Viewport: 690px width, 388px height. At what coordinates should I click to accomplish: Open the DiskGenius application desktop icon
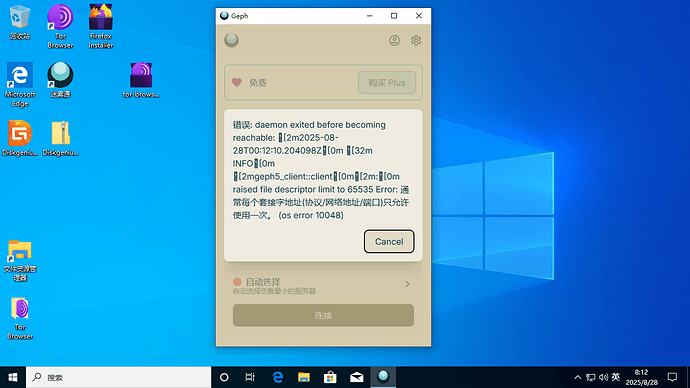tap(20, 138)
